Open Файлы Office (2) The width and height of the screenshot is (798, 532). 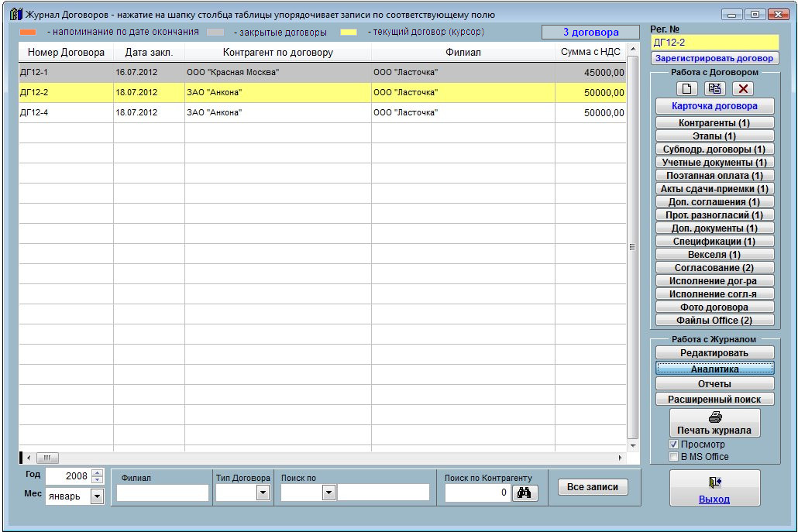click(714, 321)
